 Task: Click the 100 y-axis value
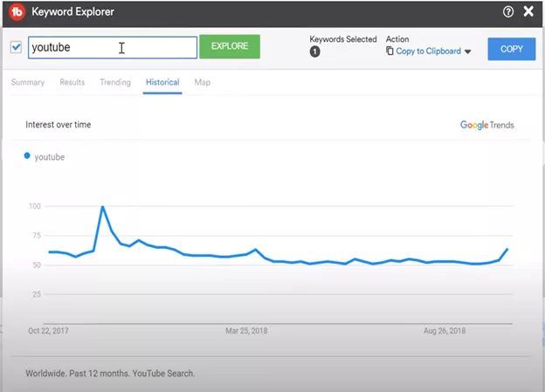click(35, 206)
